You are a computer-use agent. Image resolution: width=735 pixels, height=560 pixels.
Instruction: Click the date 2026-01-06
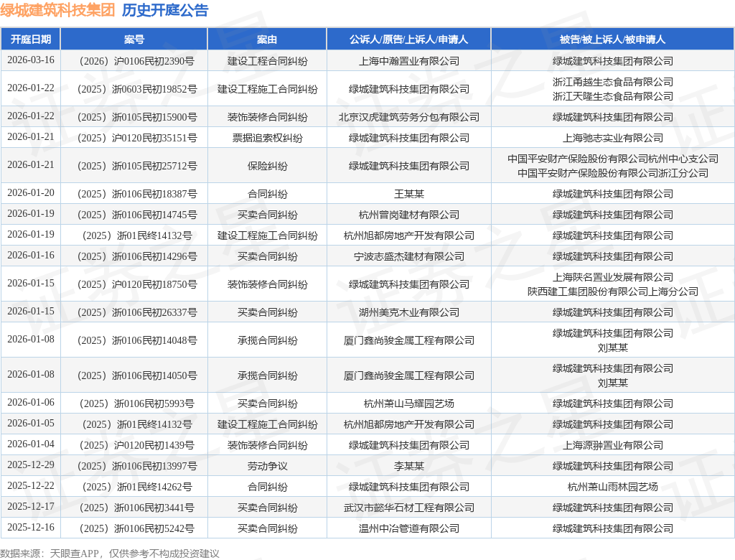pyautogui.click(x=30, y=403)
